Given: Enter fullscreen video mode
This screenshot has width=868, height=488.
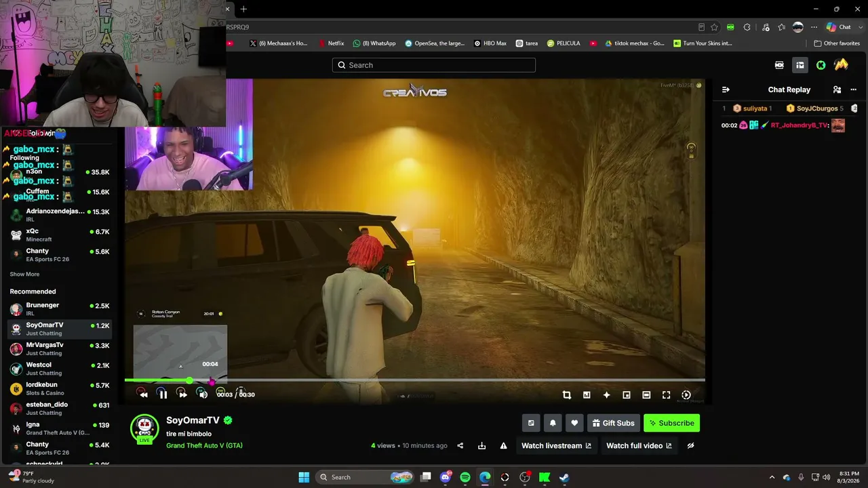Looking at the screenshot, I should (x=667, y=395).
